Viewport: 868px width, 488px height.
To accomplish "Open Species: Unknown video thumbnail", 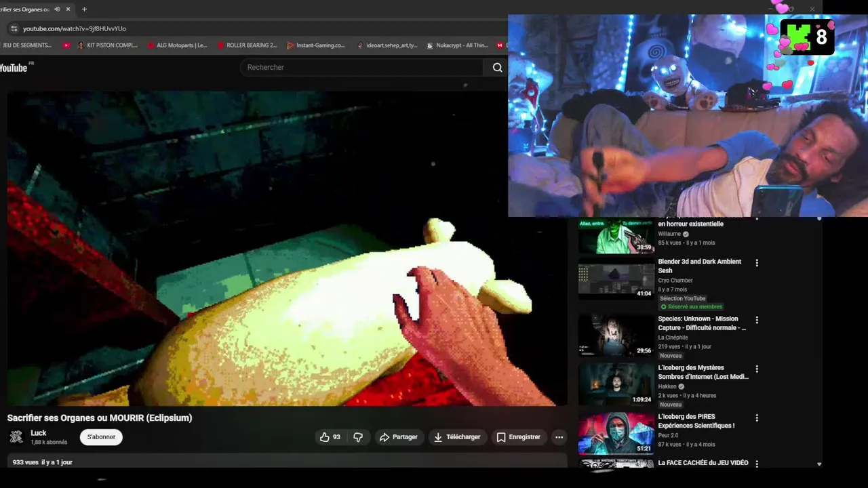I will (x=616, y=335).
